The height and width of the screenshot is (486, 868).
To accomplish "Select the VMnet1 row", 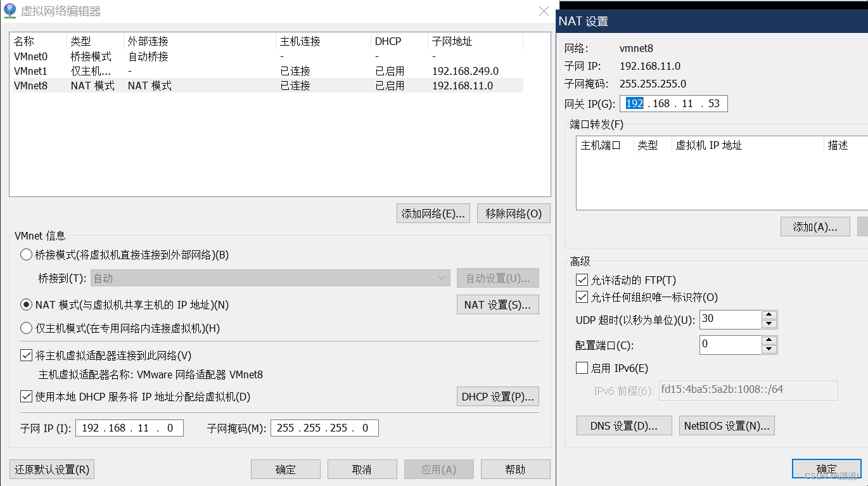I will (x=267, y=71).
